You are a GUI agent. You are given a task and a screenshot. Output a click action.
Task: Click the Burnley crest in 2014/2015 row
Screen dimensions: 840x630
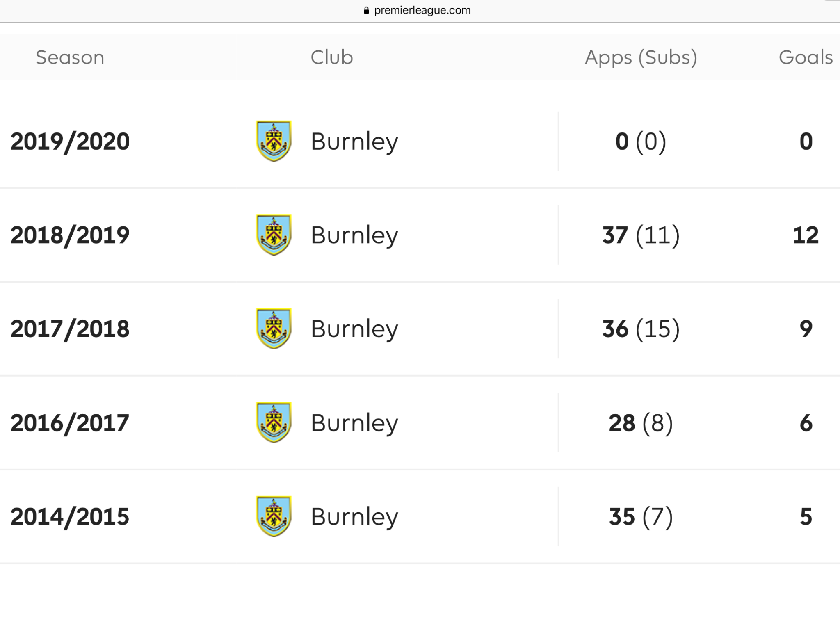click(x=274, y=516)
